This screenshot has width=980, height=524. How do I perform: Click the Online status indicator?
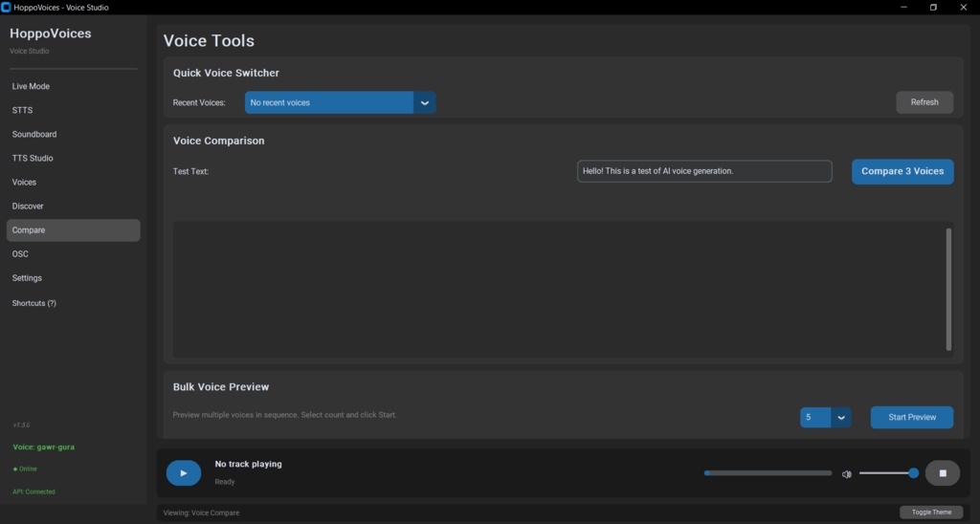25,469
